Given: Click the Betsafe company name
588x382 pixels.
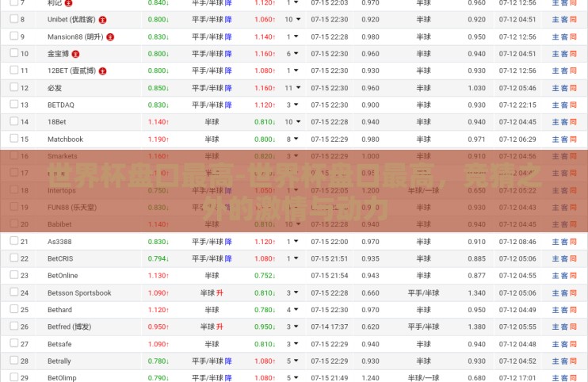Looking at the screenshot, I should [x=59, y=344].
